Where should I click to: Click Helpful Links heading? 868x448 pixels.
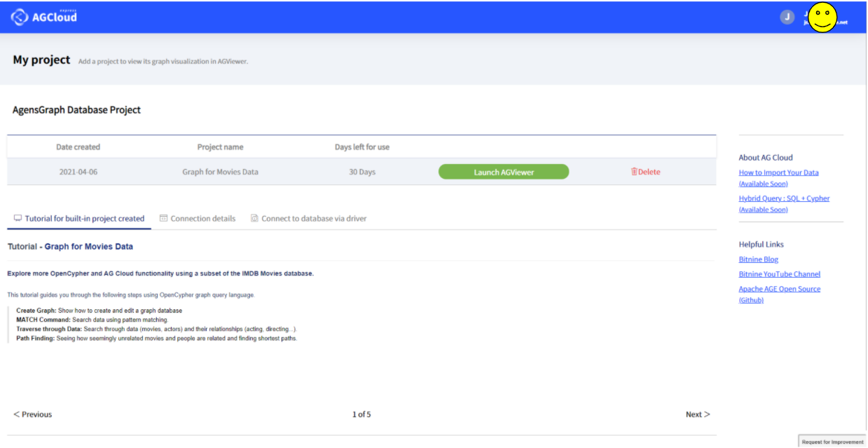coord(761,245)
